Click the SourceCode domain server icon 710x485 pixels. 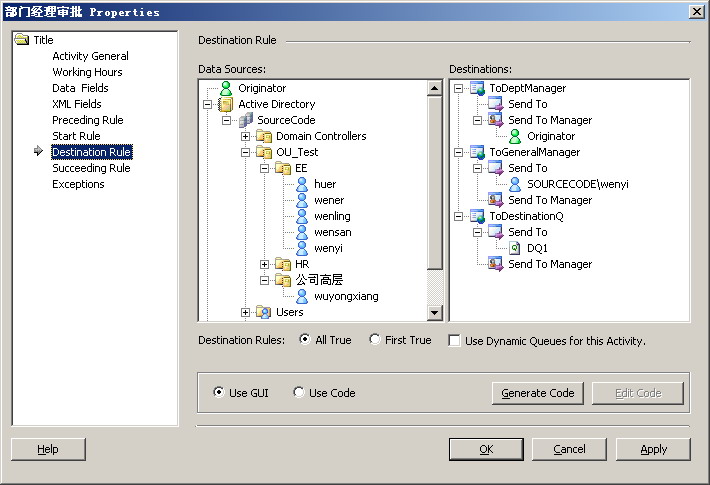245,120
